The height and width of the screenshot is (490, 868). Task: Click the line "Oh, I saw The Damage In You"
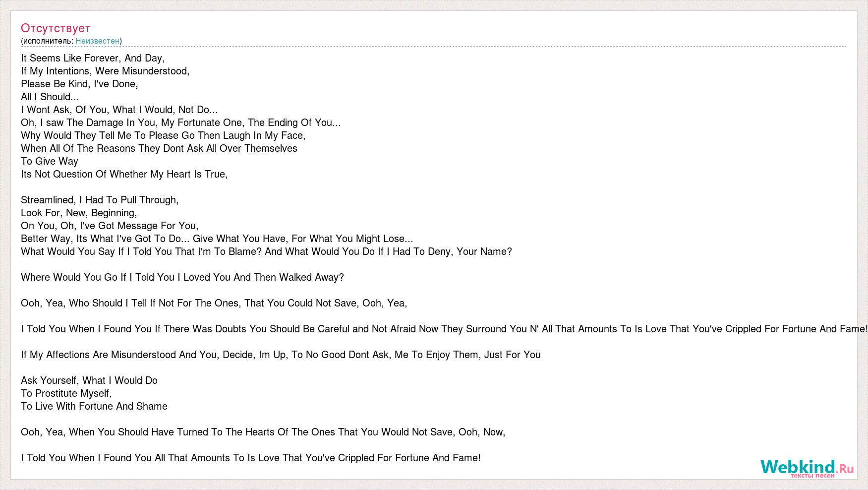pyautogui.click(x=181, y=122)
